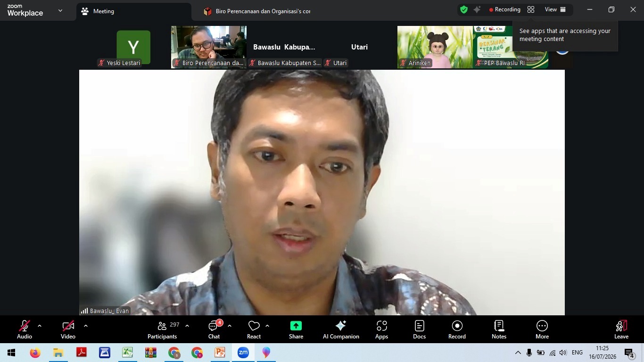Open the Zoom Workplace dropdown chevron

[60, 10]
